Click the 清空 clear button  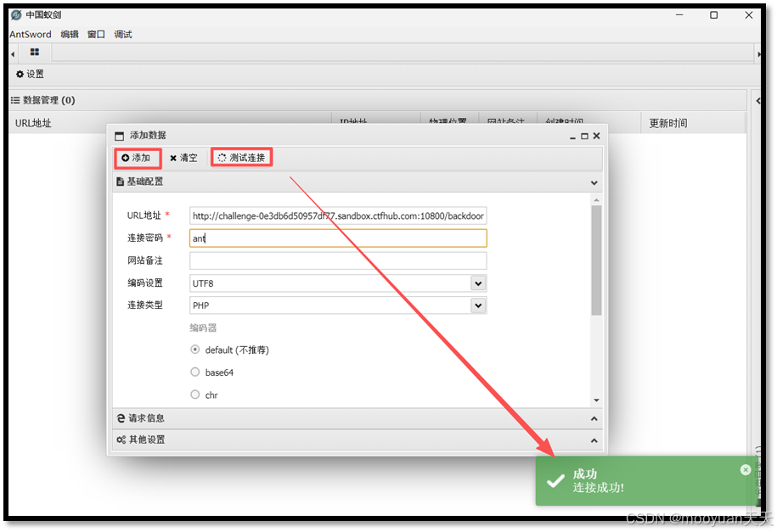click(183, 158)
